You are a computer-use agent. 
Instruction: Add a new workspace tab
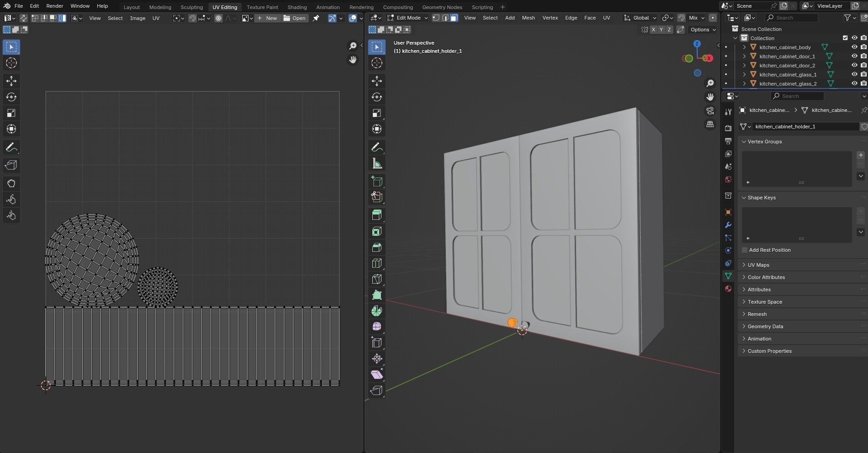pos(503,7)
